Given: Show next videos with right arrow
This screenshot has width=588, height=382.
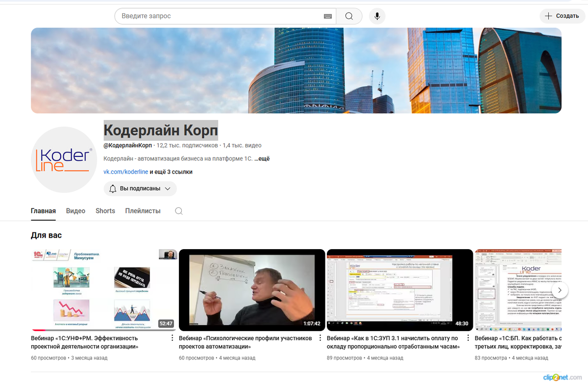Looking at the screenshot, I should coord(560,290).
